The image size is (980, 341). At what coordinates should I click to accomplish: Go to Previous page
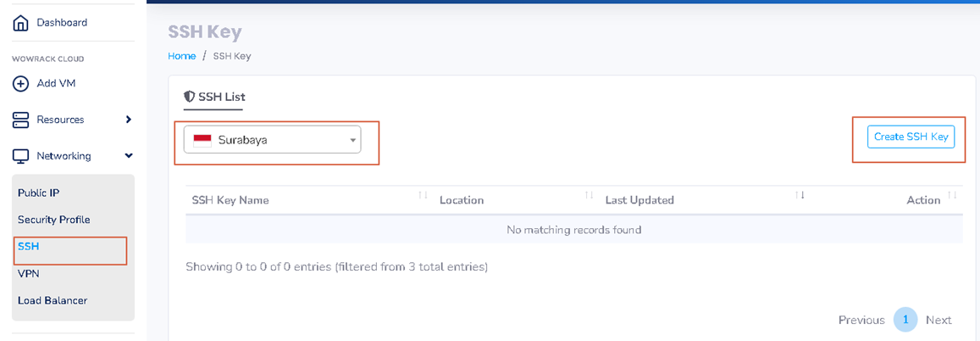click(x=861, y=321)
